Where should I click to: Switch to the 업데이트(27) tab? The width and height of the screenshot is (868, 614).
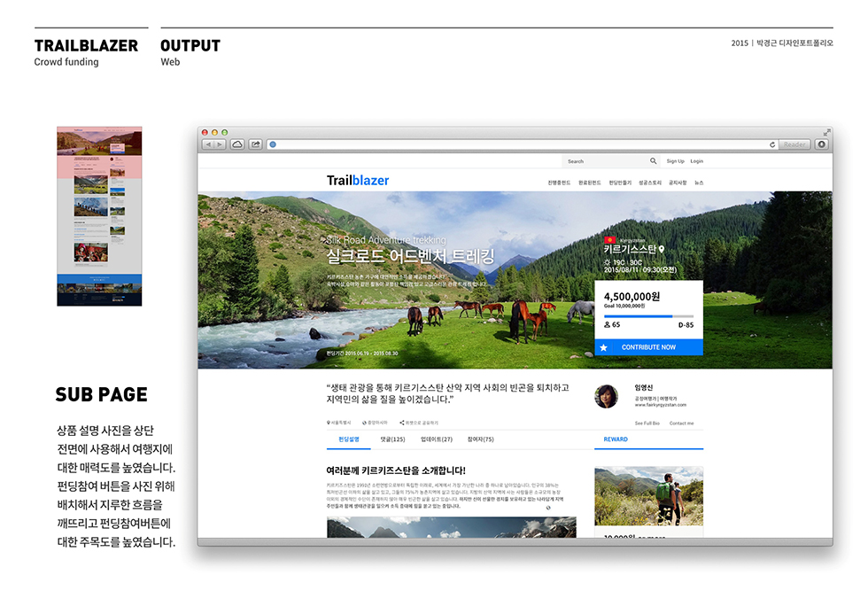(436, 439)
